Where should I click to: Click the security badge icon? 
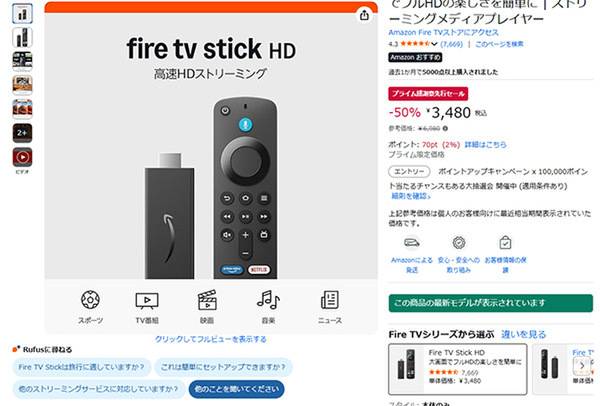tap(458, 243)
